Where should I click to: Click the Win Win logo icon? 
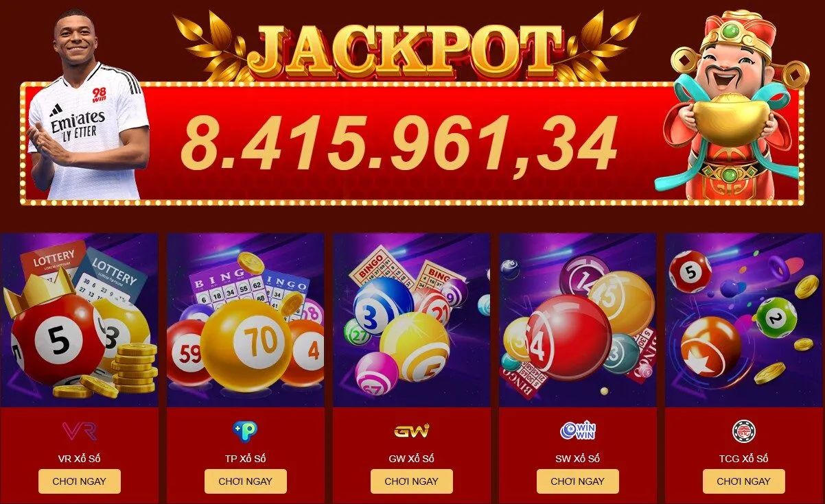(578, 431)
